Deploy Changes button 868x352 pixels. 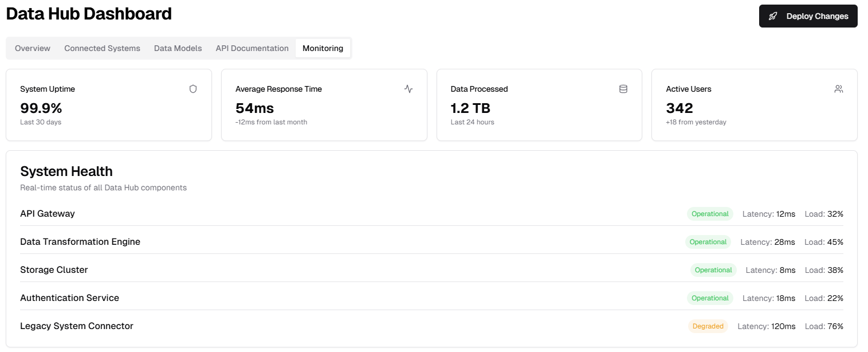tap(808, 16)
